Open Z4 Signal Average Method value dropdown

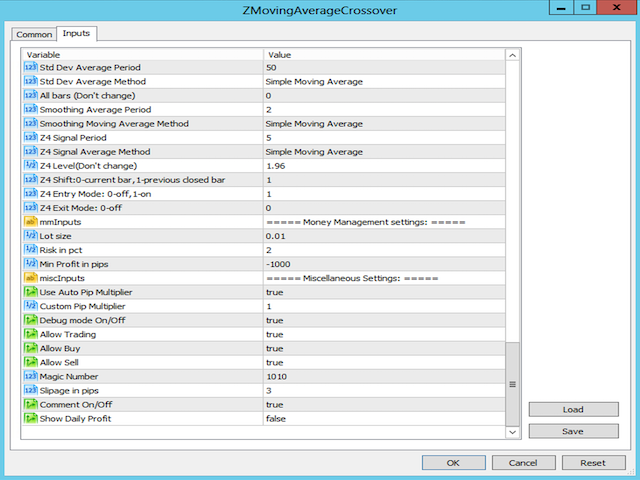(384, 151)
